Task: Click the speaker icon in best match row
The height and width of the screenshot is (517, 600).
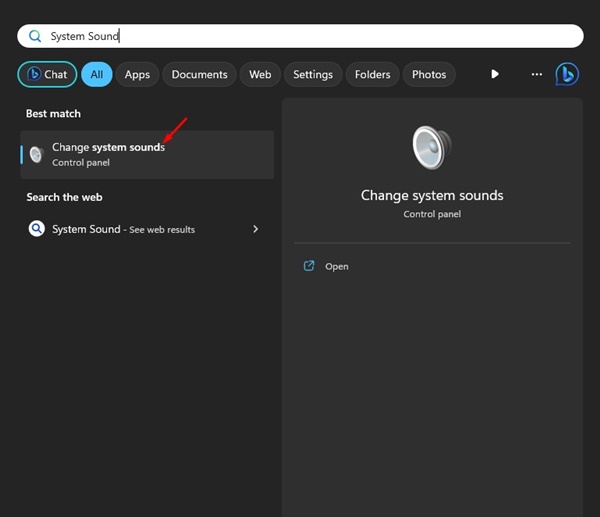Action: [37, 155]
